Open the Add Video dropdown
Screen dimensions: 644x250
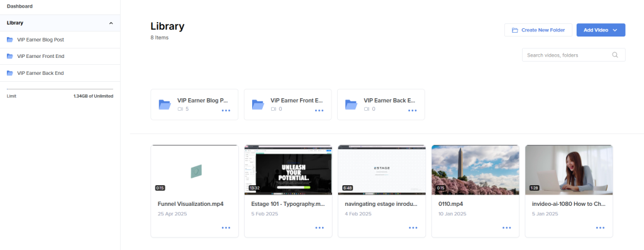point(601,30)
